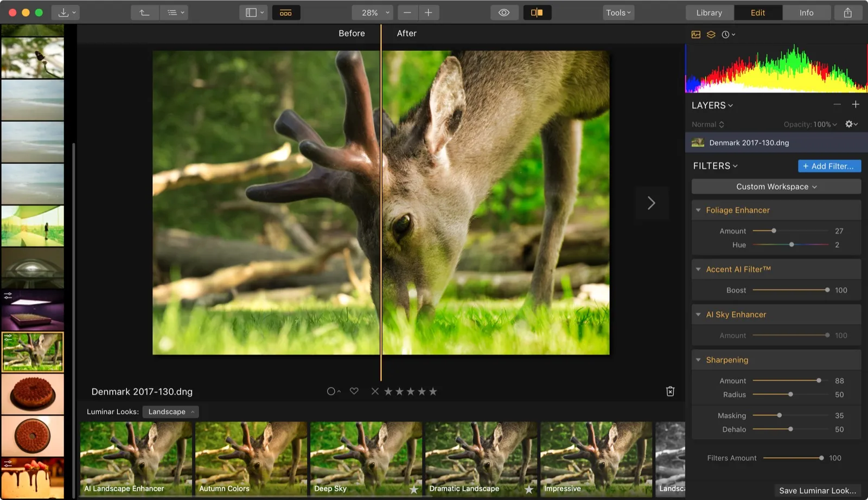
Task: Click the plus icon to add a layer
Action: (856, 105)
